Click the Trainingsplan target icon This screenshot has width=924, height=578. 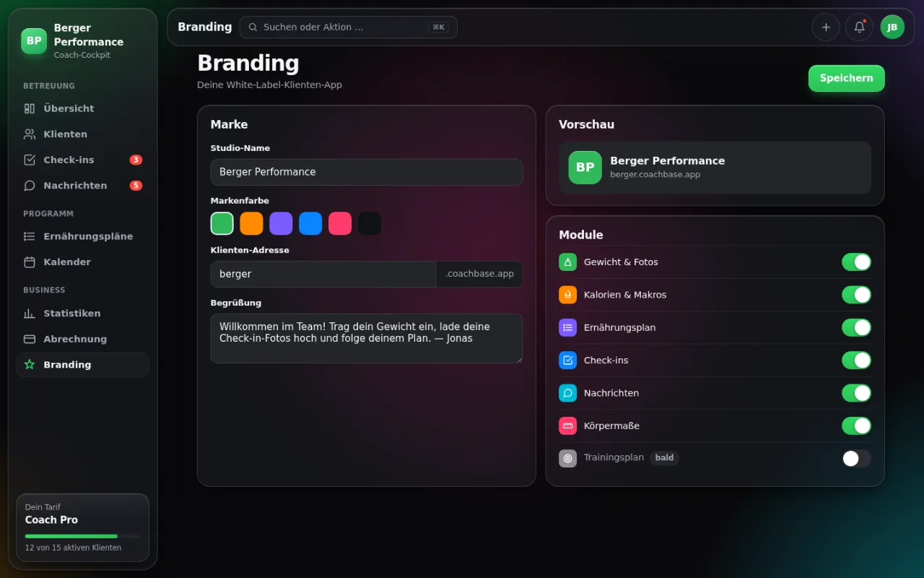click(567, 458)
